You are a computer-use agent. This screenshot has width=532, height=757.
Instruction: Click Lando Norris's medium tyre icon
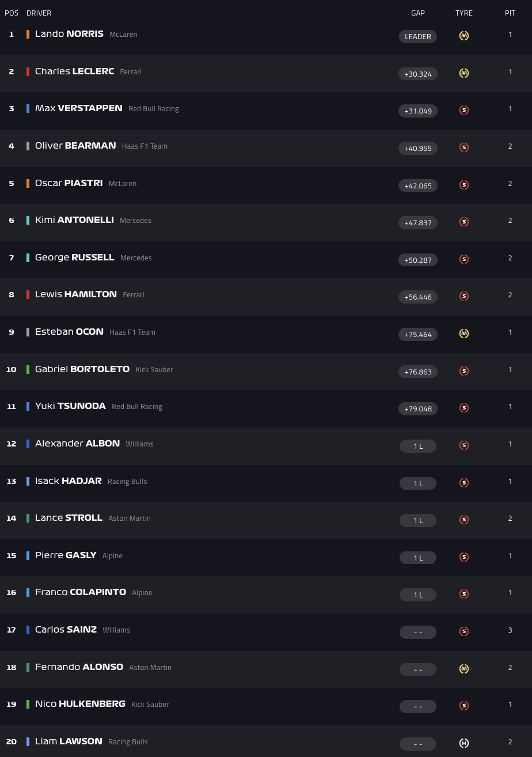click(x=464, y=36)
